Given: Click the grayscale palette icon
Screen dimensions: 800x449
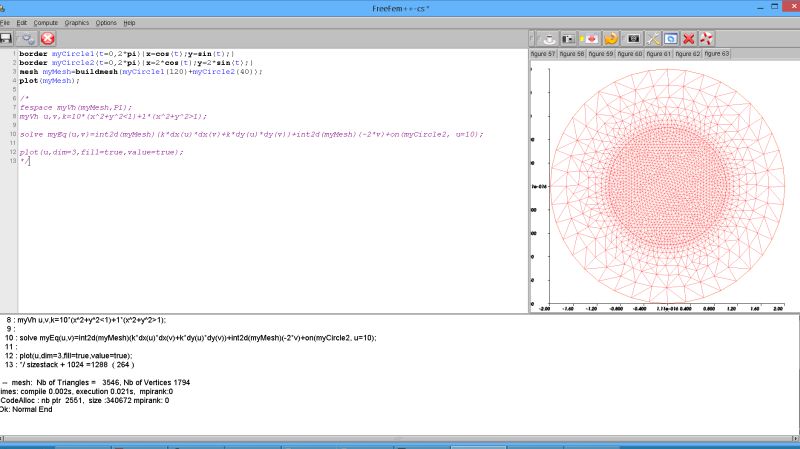Looking at the screenshot, I should pyautogui.click(x=568, y=39).
